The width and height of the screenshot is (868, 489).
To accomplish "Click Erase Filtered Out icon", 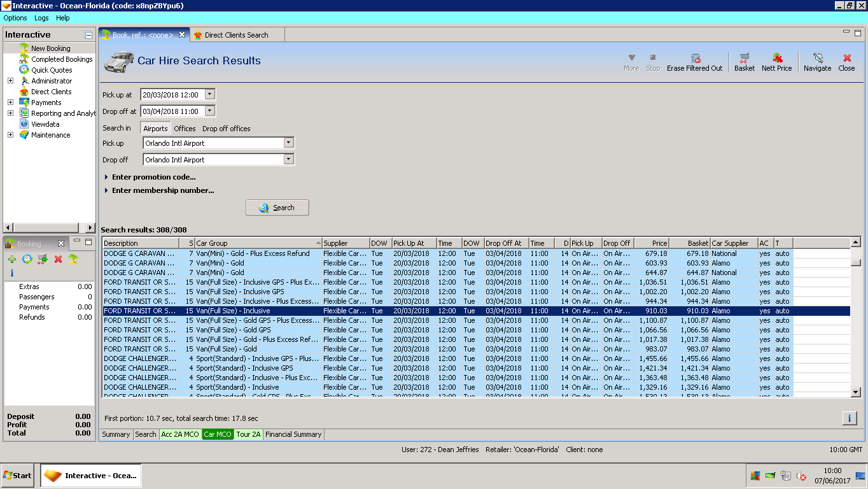I will click(694, 62).
